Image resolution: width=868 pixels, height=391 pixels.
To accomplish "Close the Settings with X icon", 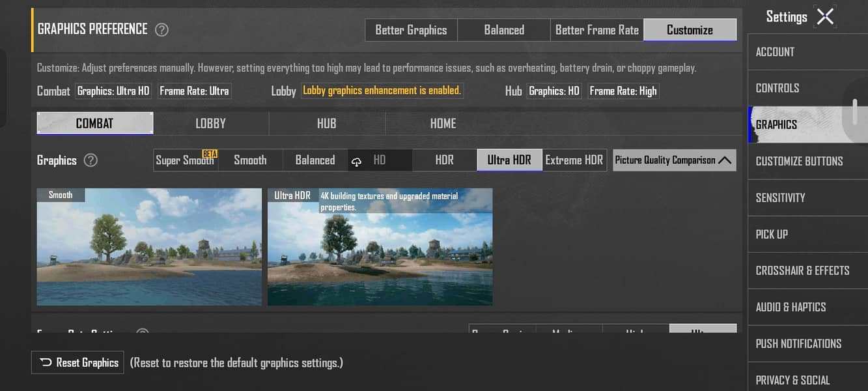I will (825, 16).
